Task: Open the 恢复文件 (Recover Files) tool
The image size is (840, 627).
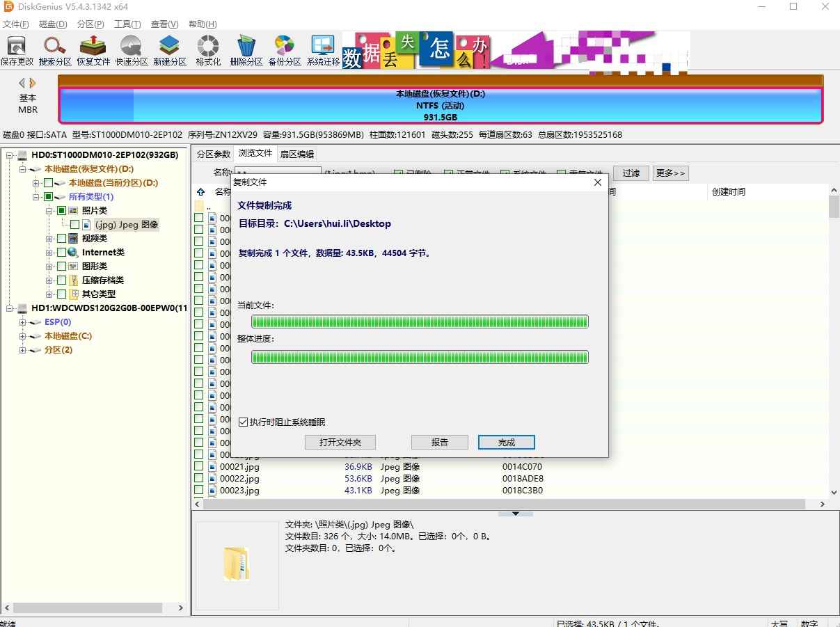Action: 93,49
